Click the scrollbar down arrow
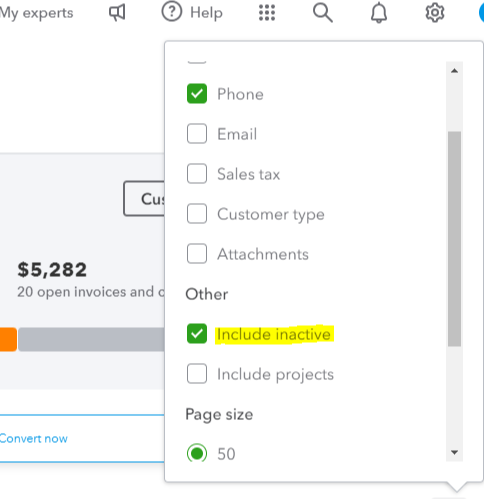Viewport: 484px width, 499px height. pos(454,452)
